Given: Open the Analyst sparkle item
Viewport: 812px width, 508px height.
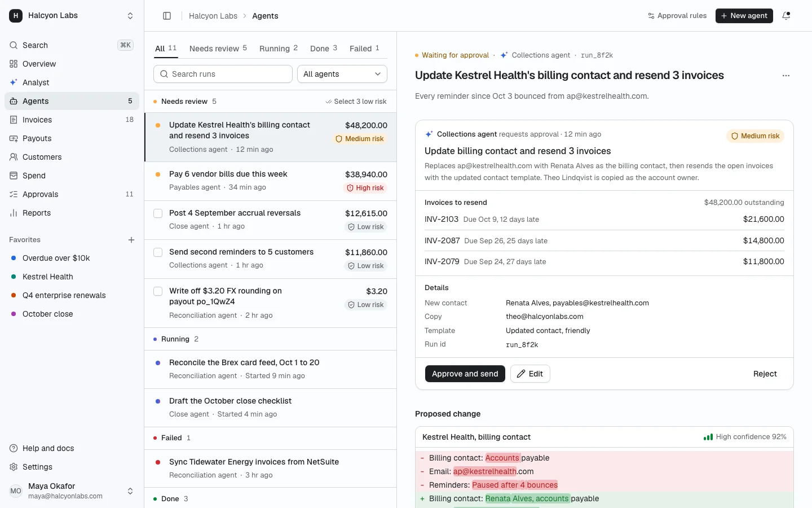Looking at the screenshot, I should 72,82.
